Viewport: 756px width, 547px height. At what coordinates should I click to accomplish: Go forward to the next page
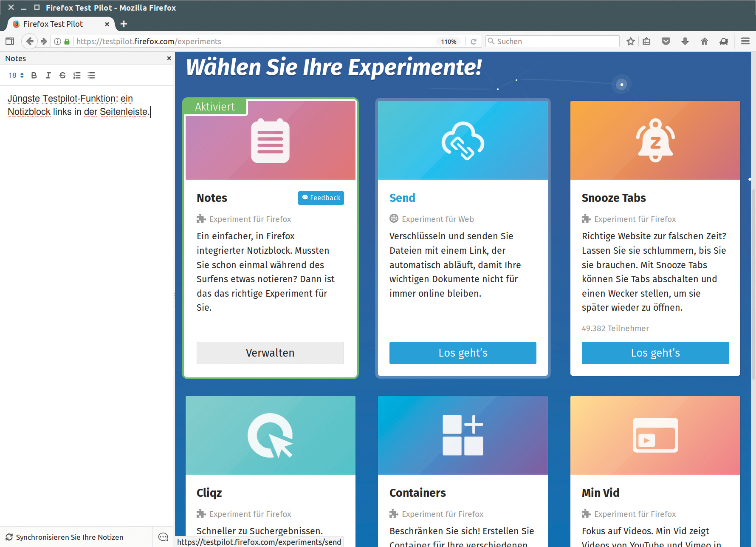click(44, 41)
